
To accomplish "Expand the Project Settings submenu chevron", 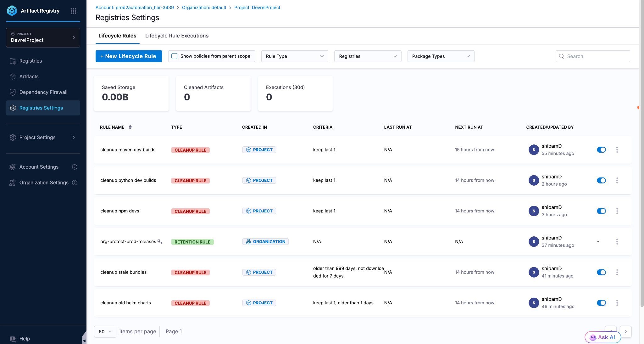I will click(74, 138).
